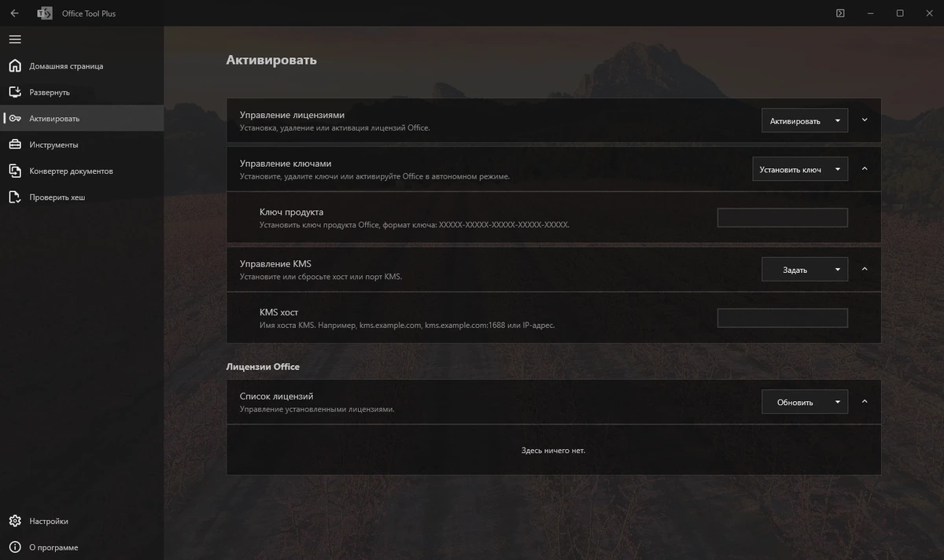Open Конвертер документов

[x=82, y=171]
